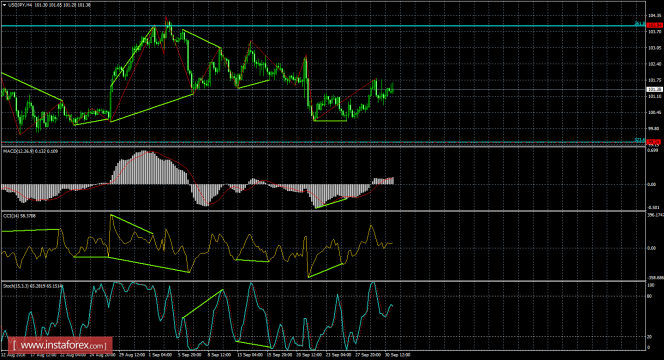
Task: Click the upper red price tag on the scale
Action: (654, 25)
